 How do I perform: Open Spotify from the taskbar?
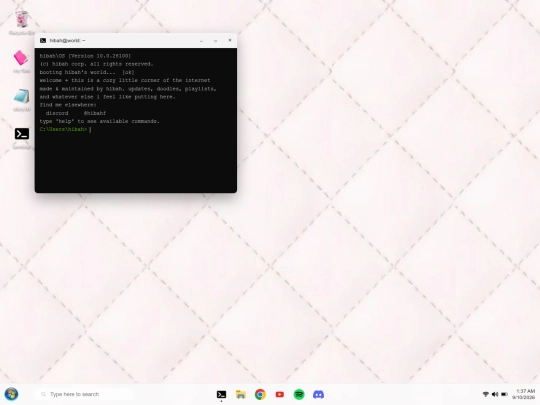(299, 394)
